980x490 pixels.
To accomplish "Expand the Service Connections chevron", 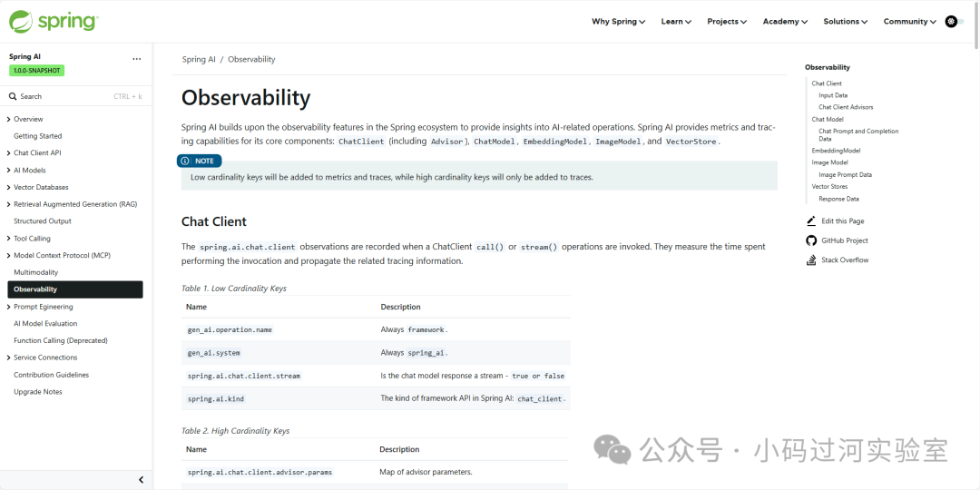I will click(x=9, y=358).
